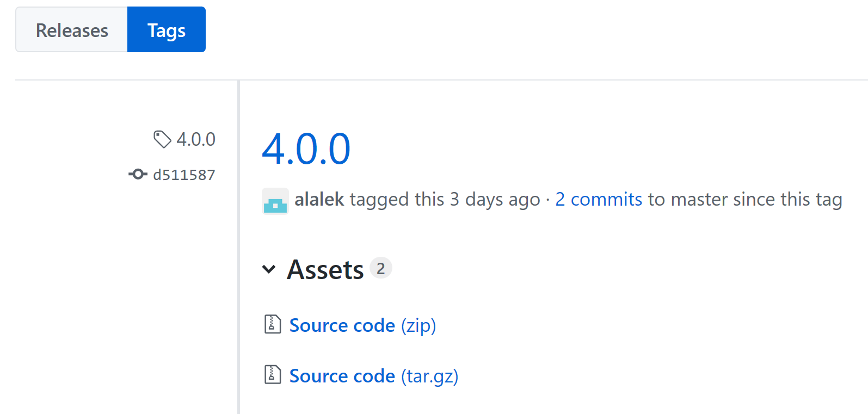Click the (tar.gz) text of the source link
Screen dimensions: 868x414
430,376
